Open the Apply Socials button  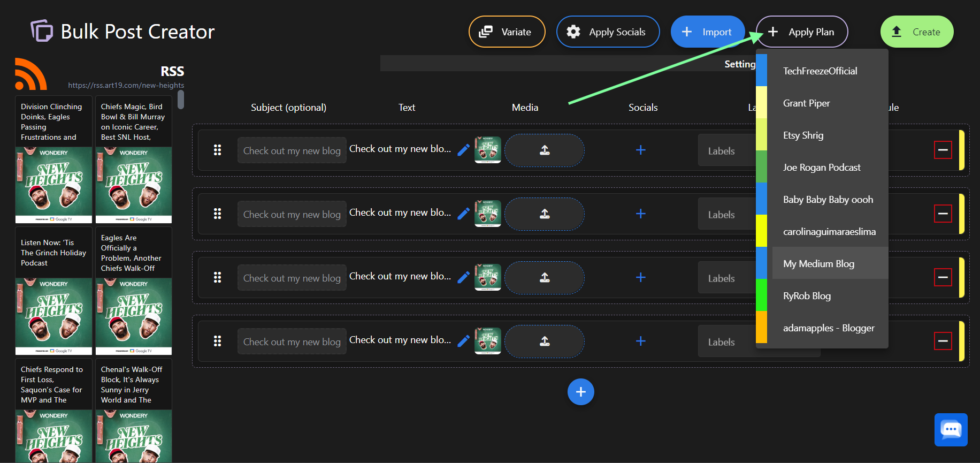(608, 32)
